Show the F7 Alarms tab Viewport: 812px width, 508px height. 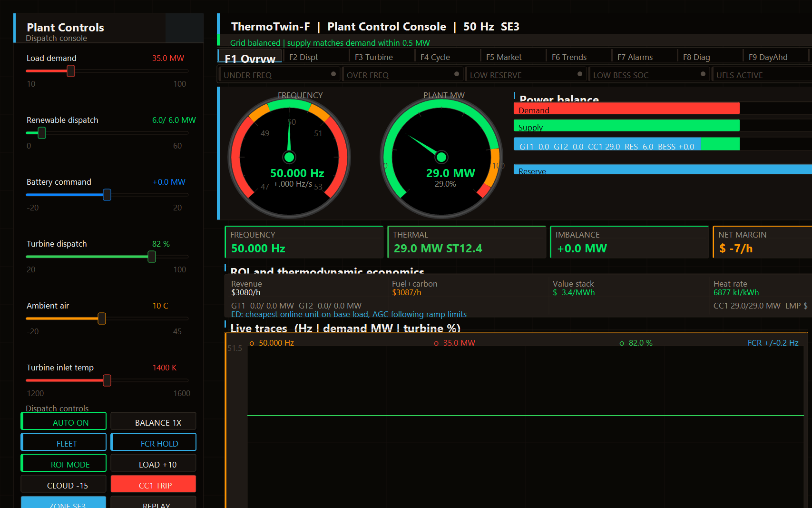coord(644,56)
